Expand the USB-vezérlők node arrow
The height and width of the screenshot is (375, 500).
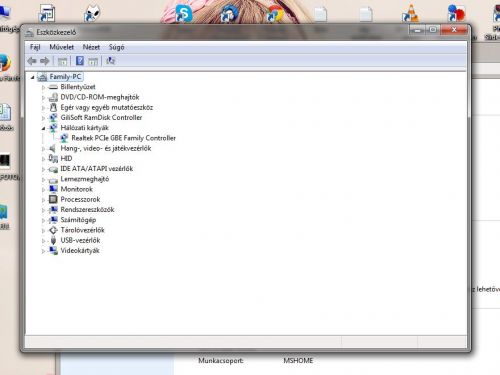43,241
